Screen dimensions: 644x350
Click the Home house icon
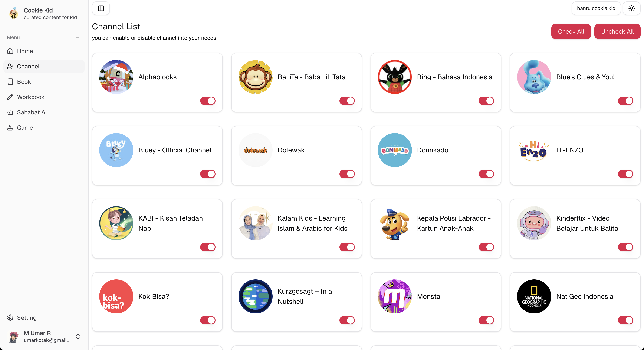(x=10, y=51)
